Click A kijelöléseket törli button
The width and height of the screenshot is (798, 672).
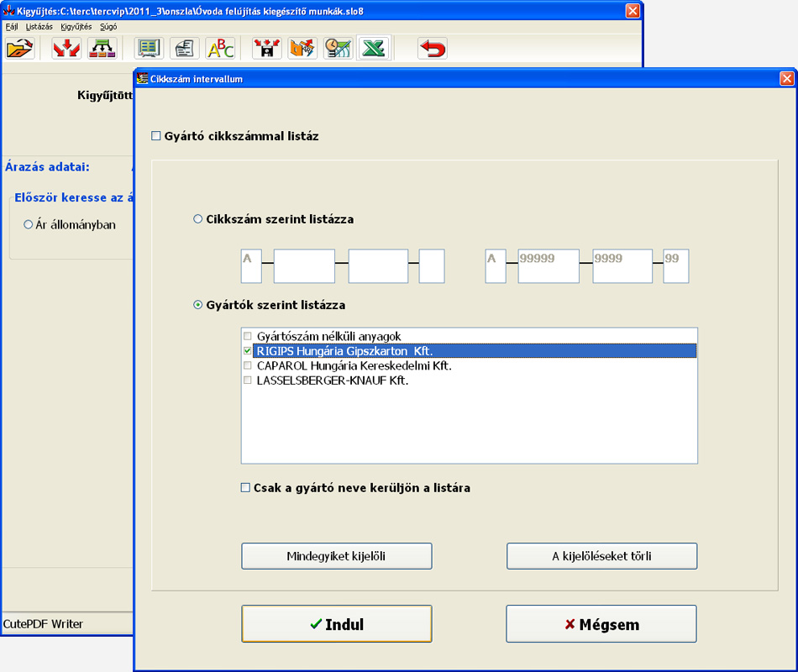click(x=601, y=556)
